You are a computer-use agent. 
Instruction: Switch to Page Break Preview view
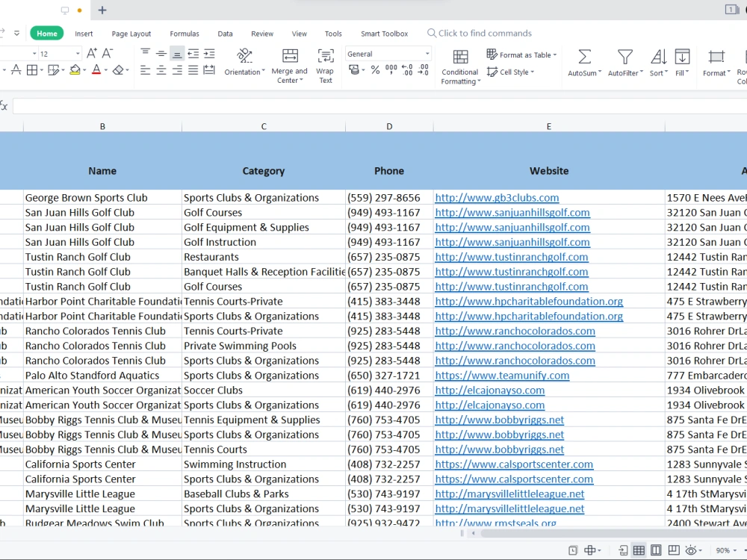[x=674, y=550]
